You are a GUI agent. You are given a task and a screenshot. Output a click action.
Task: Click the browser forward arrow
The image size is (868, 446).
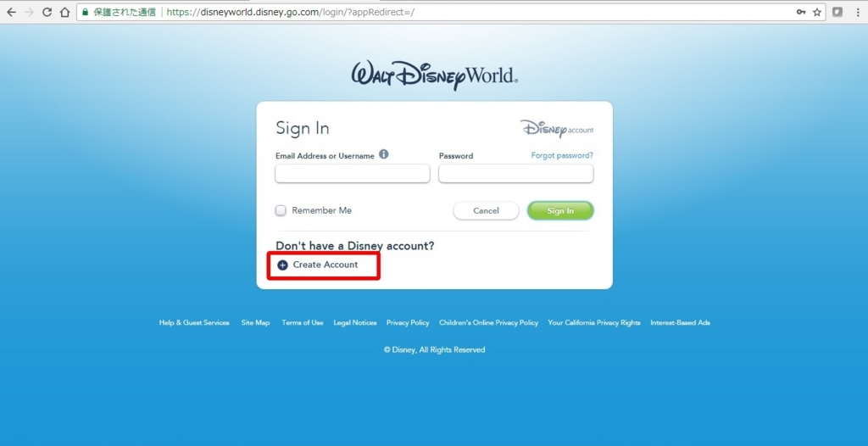(29, 12)
